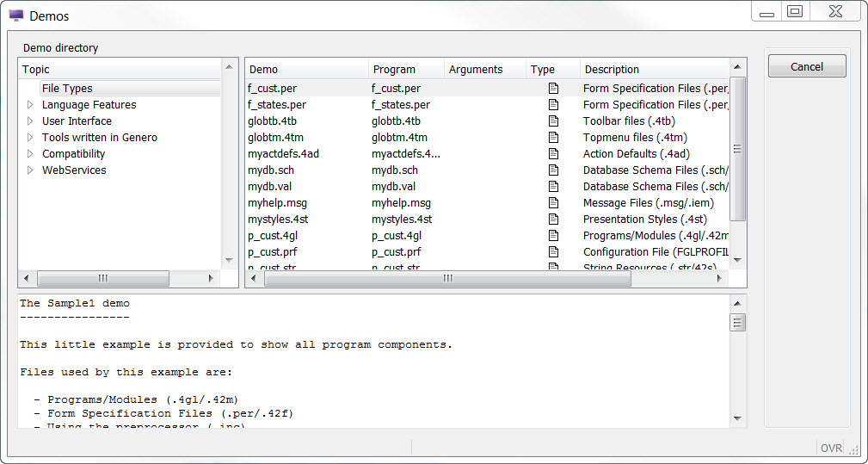This screenshot has width=868, height=464.
Task: Click the demo table scroll right arrow
Action: (x=718, y=279)
